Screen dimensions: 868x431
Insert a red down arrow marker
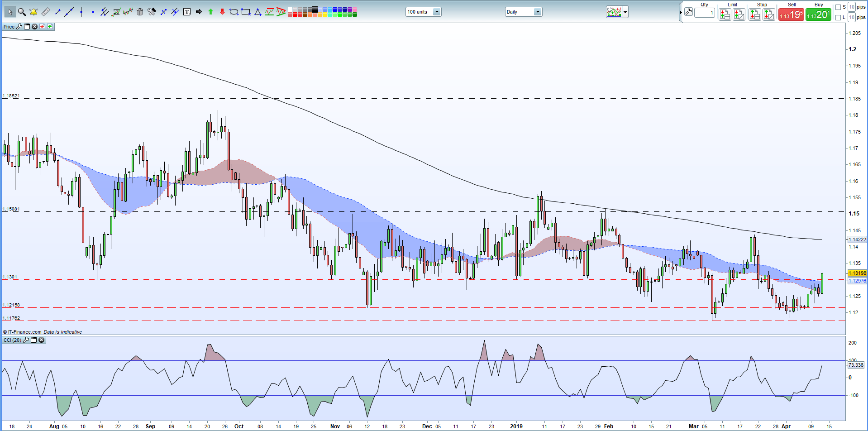pos(222,12)
